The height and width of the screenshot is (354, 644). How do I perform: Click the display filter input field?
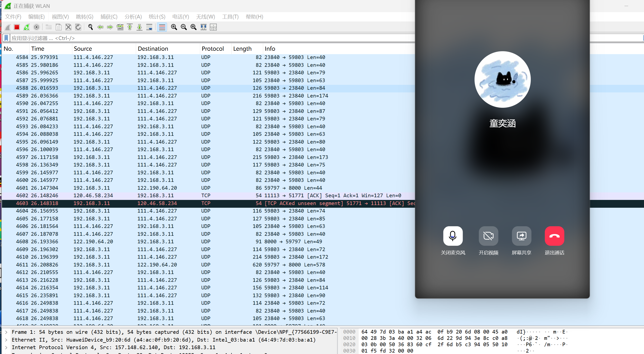[x=200, y=38]
